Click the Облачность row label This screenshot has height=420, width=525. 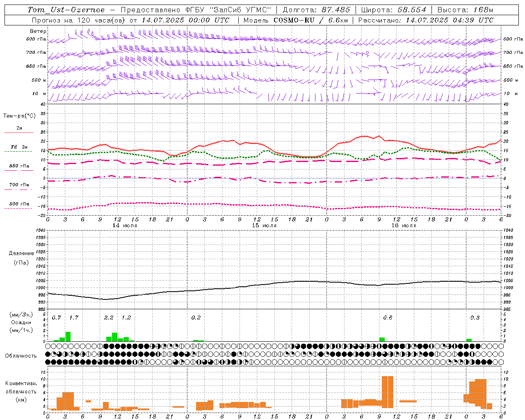[x=21, y=356]
